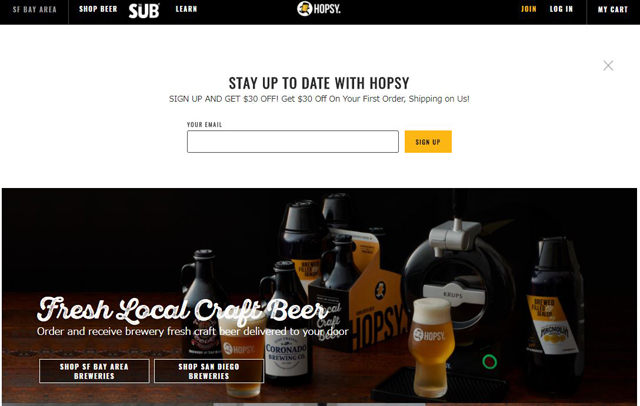Click the Hopsy logo in header
640x406 pixels.
click(x=319, y=9)
